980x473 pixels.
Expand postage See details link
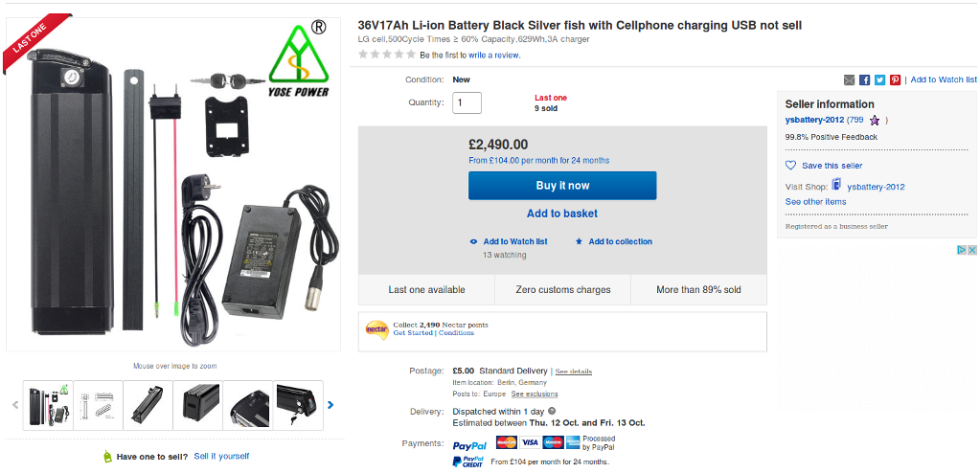(x=574, y=371)
